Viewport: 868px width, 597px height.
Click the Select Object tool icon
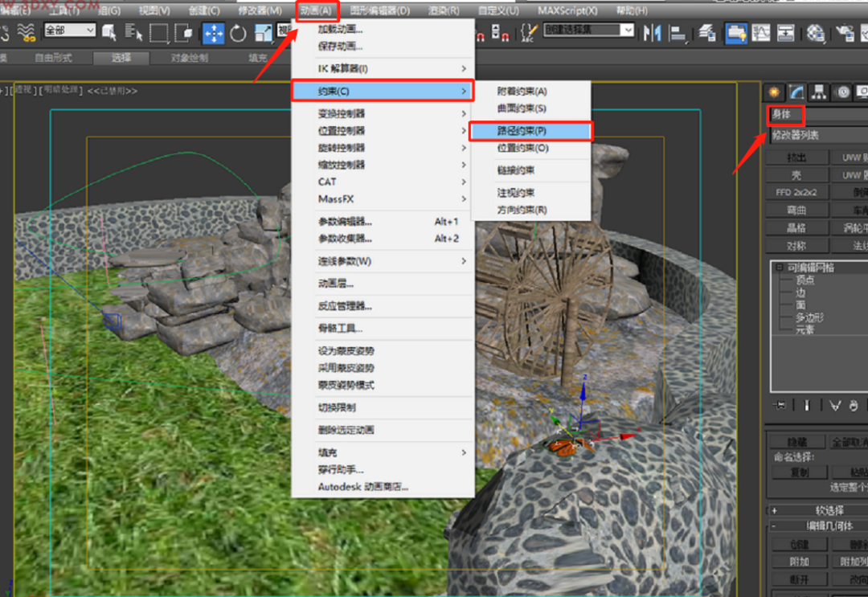[x=109, y=33]
